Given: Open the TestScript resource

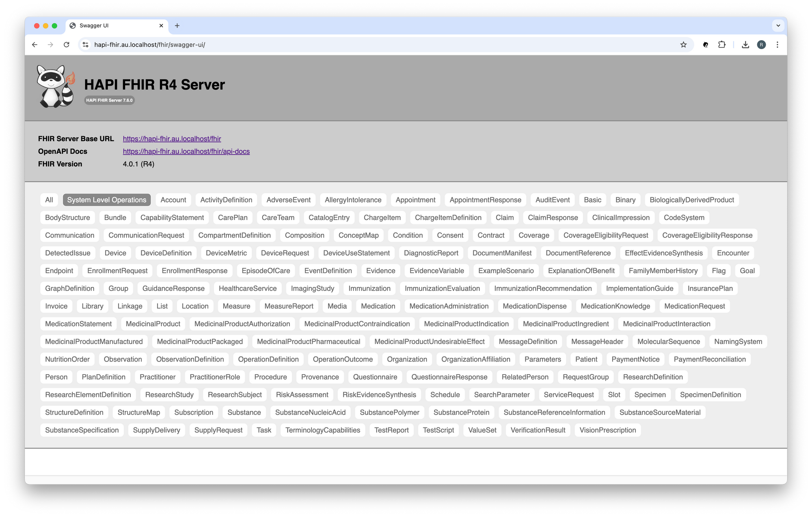Looking at the screenshot, I should click(x=438, y=430).
